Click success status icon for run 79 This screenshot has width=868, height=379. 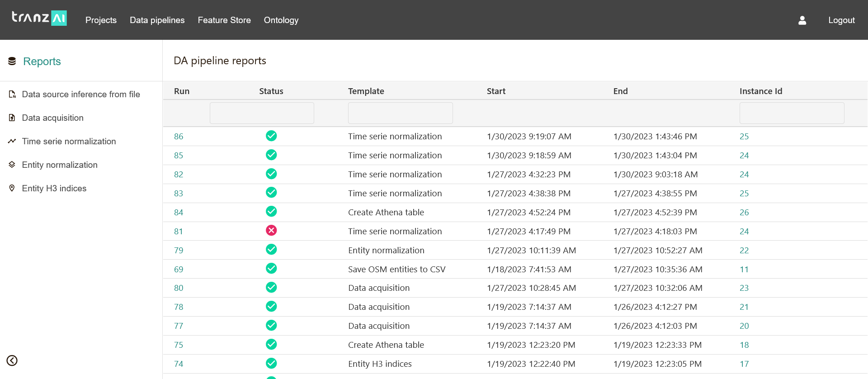point(271,250)
